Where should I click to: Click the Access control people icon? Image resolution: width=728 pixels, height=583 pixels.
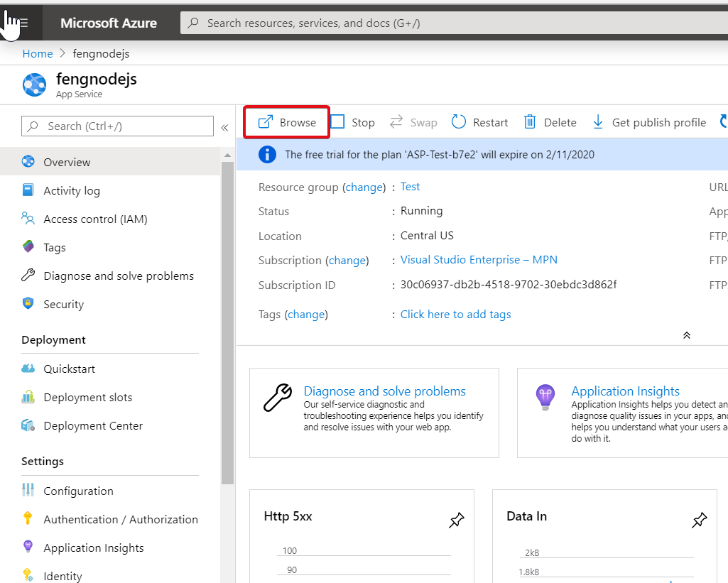28,218
